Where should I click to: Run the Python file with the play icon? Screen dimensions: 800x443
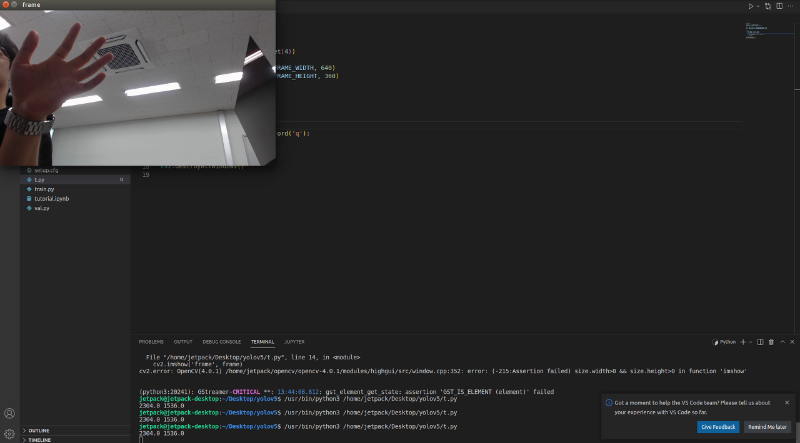(x=751, y=6)
